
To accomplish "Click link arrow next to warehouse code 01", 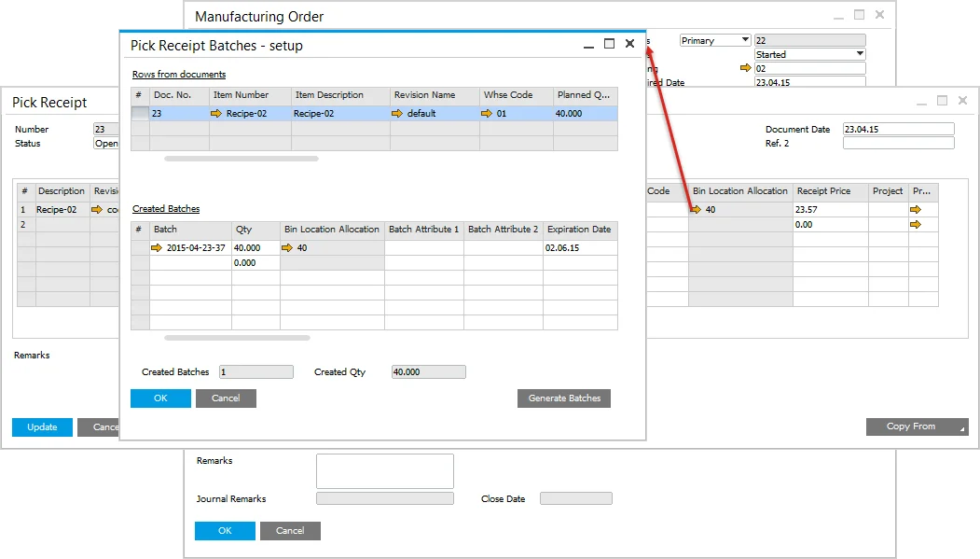I will click(487, 113).
